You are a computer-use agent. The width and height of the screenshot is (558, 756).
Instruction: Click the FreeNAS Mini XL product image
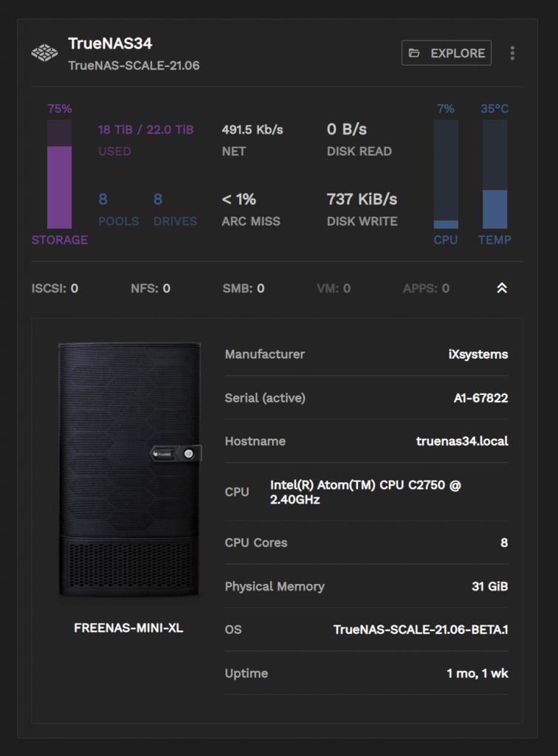coord(128,470)
